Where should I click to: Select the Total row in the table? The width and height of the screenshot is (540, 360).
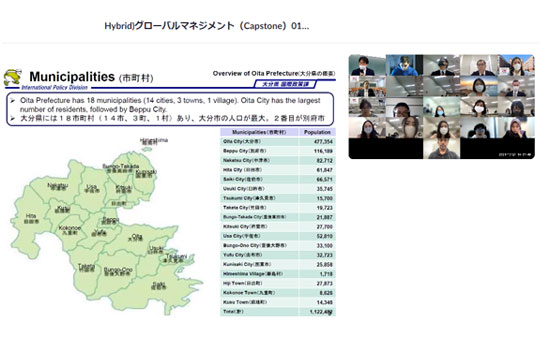[x=278, y=312]
